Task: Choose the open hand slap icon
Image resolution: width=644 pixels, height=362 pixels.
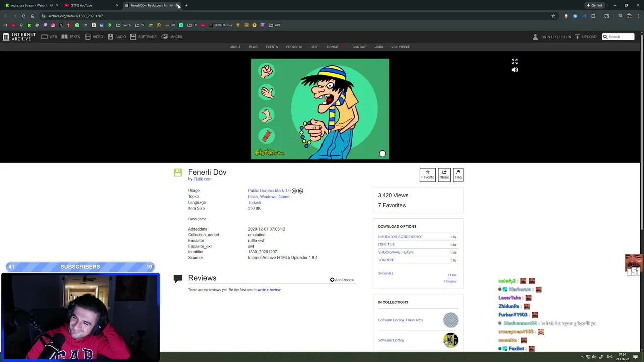Action: [266, 93]
